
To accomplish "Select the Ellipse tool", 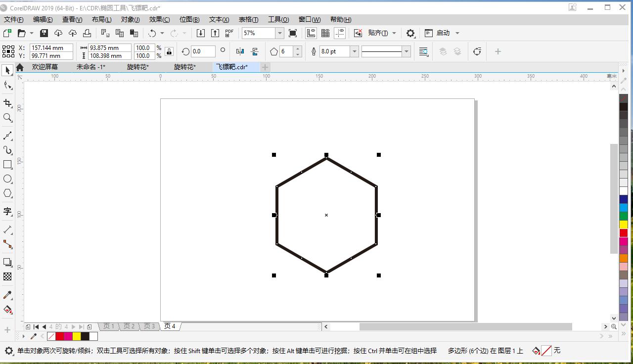I will pos(7,179).
